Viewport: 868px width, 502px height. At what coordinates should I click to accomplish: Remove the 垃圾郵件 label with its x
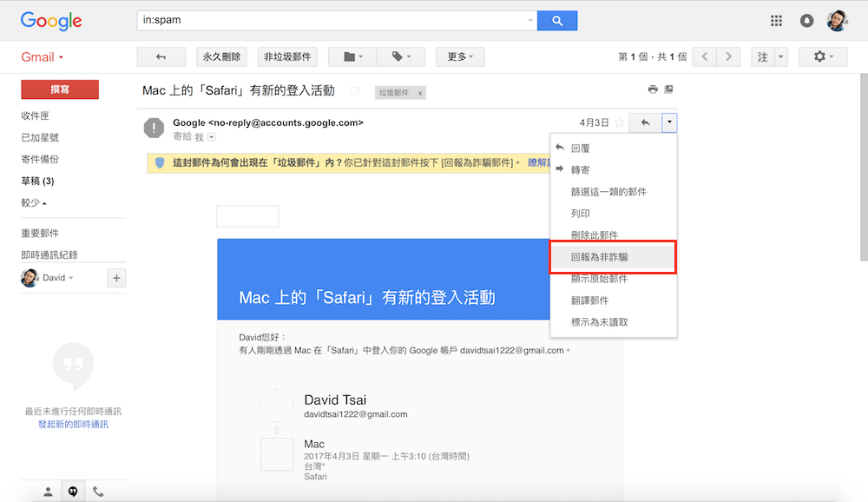click(420, 93)
